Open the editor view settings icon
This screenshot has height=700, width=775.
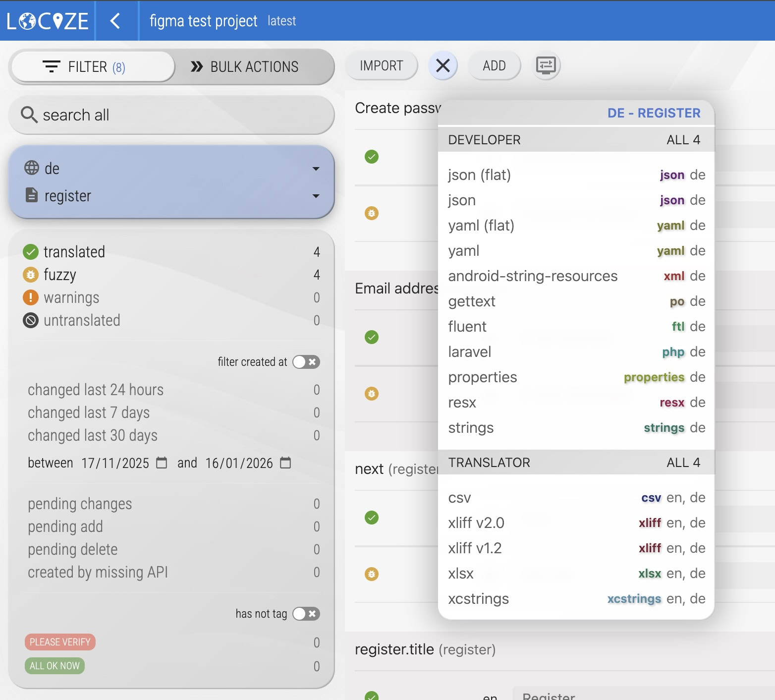[x=546, y=65]
